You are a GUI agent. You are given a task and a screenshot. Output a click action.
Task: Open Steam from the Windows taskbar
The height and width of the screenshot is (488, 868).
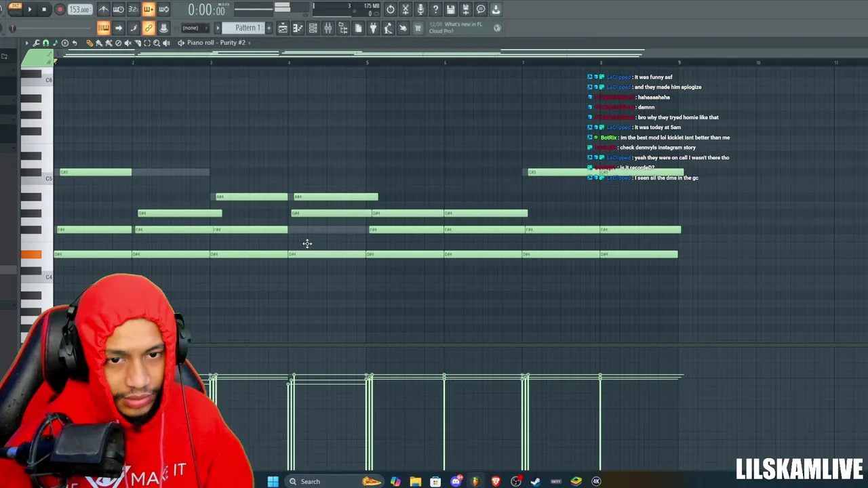click(x=536, y=481)
